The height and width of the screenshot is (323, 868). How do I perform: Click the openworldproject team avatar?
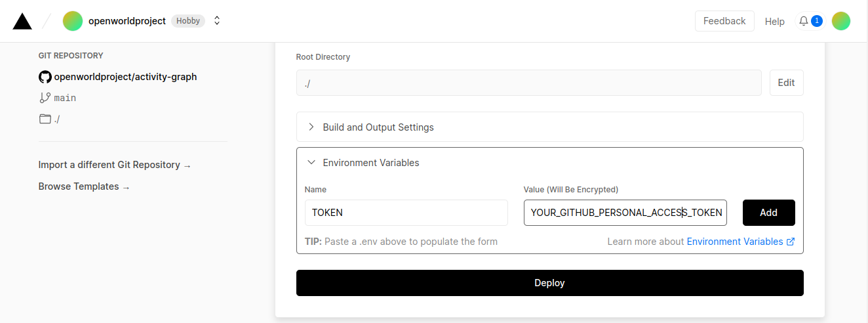click(x=72, y=21)
